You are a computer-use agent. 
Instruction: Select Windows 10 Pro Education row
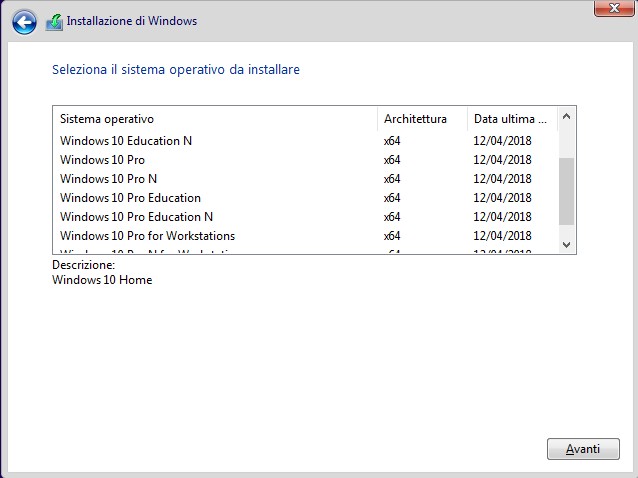[x=304, y=198]
